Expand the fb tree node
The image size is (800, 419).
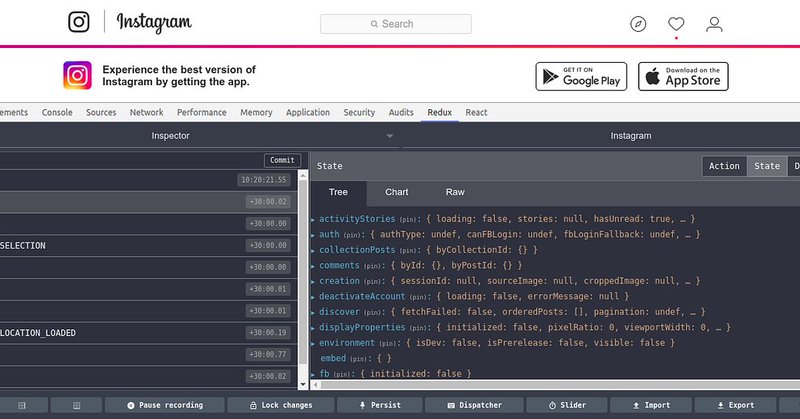313,374
